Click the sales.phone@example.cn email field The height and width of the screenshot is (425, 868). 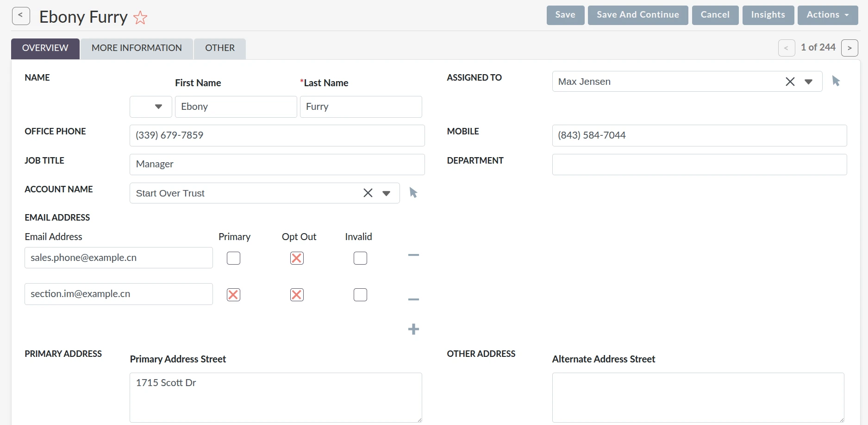(119, 258)
